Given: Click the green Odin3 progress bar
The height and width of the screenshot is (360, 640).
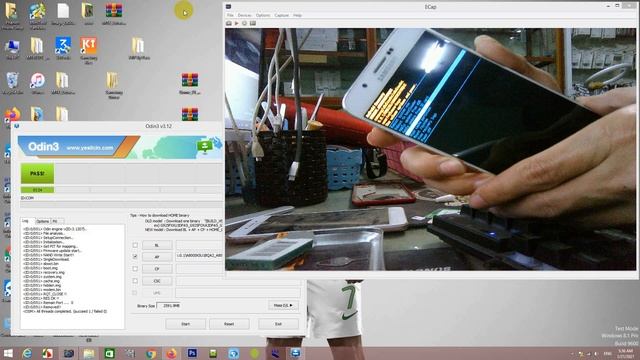Looking at the screenshot, I should [37, 190].
